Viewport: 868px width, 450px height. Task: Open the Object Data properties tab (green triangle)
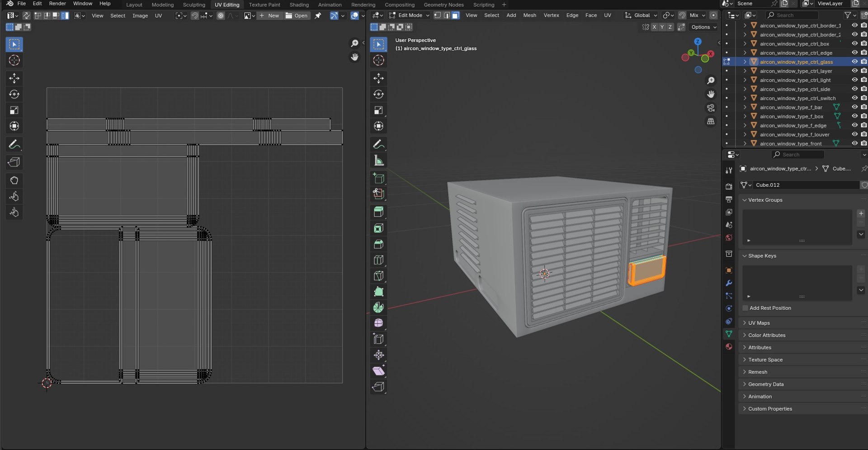[729, 334]
